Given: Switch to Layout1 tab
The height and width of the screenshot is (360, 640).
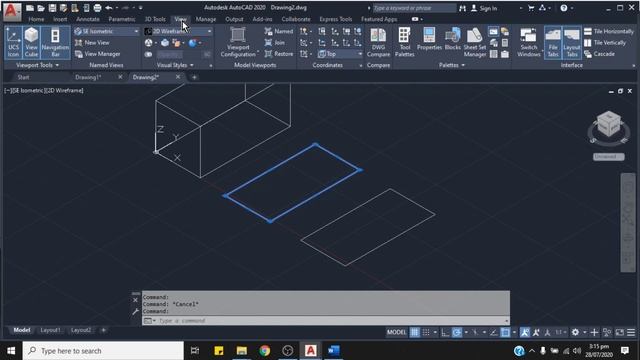Looking at the screenshot, I should (50, 330).
